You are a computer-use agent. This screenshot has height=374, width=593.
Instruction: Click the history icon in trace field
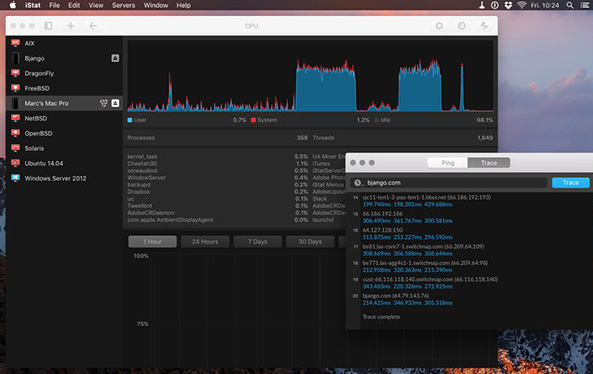pyautogui.click(x=358, y=183)
